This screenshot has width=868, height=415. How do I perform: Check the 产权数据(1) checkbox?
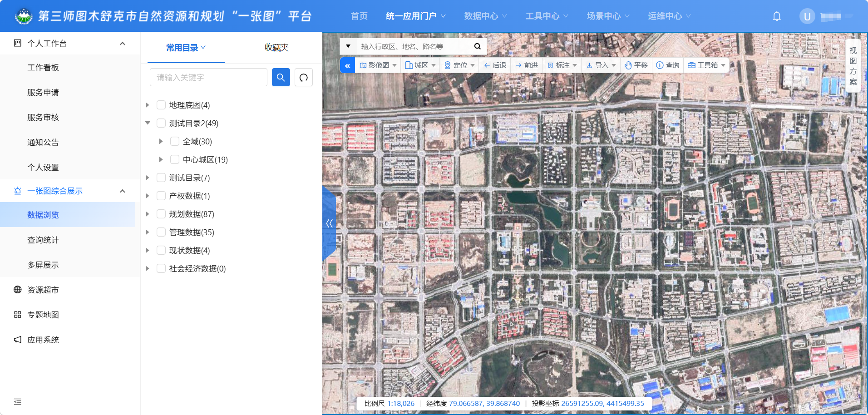point(161,196)
